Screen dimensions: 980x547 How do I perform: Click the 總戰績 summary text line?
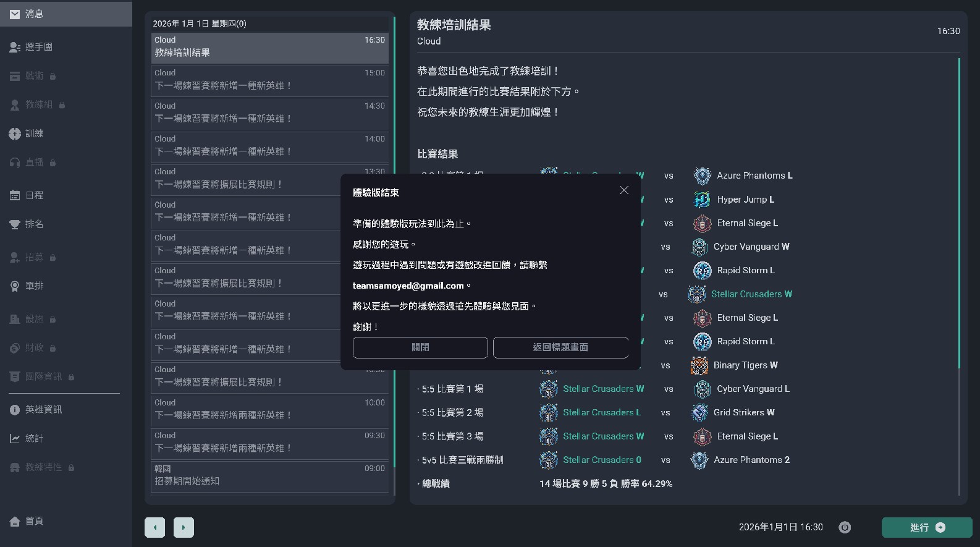tap(544, 483)
